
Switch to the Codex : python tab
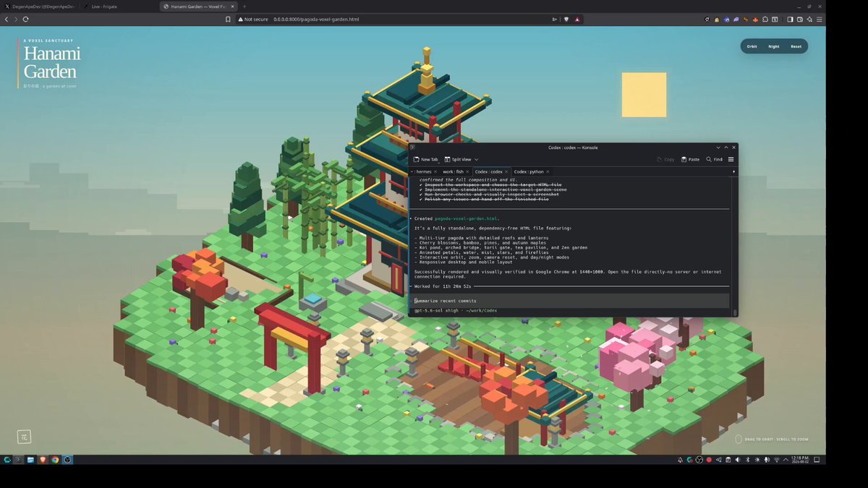click(529, 171)
